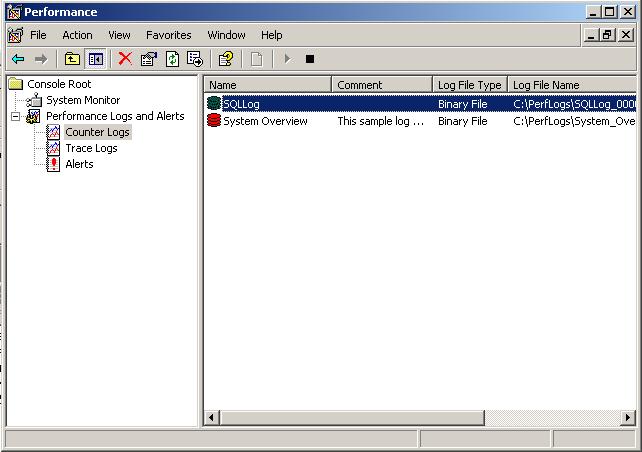Stop the selected log with the stop button
642x452 pixels.
(310, 59)
